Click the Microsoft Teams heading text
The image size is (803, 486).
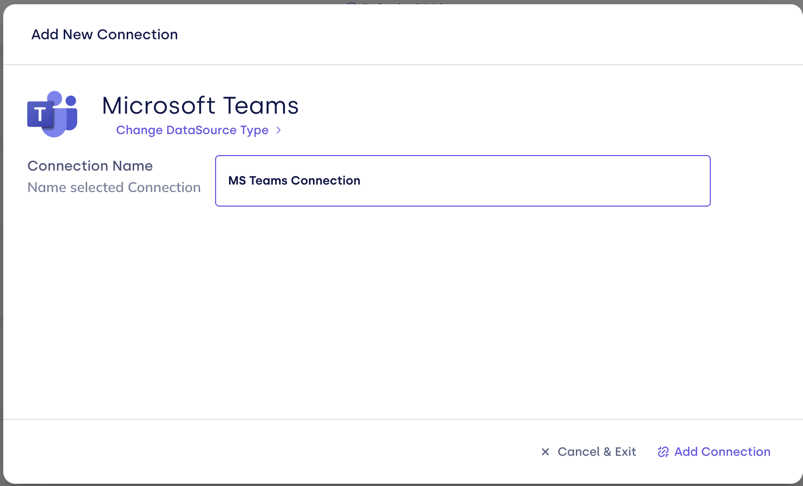(x=200, y=105)
